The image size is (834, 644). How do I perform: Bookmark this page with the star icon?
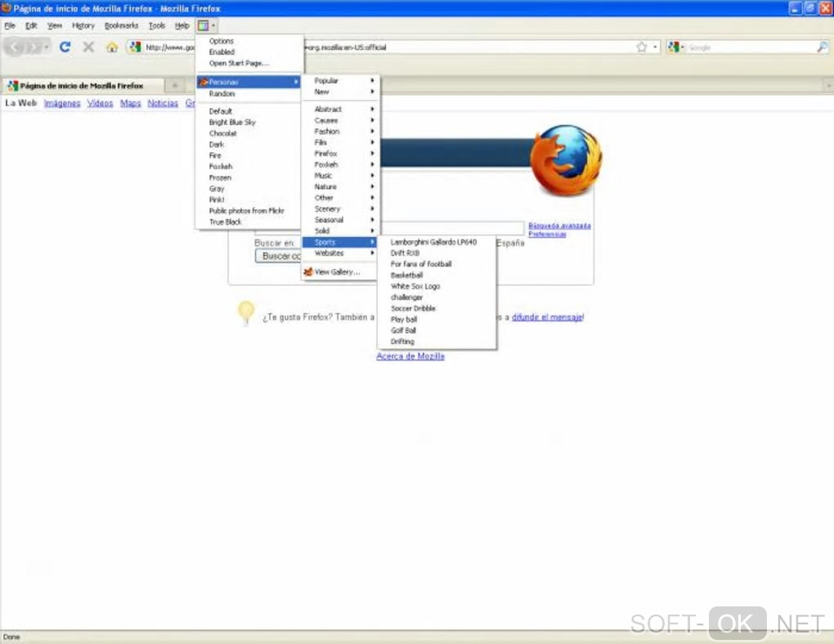642,47
